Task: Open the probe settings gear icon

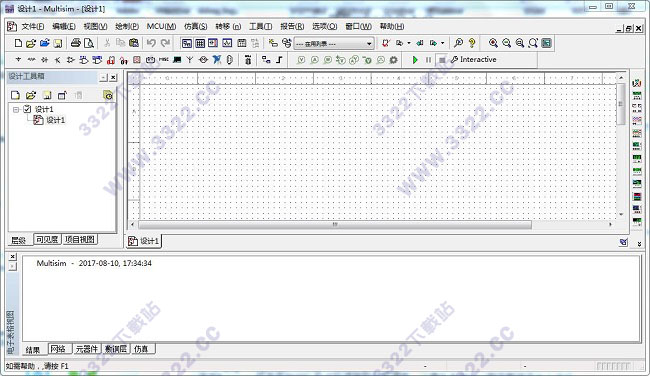Action: click(x=393, y=60)
